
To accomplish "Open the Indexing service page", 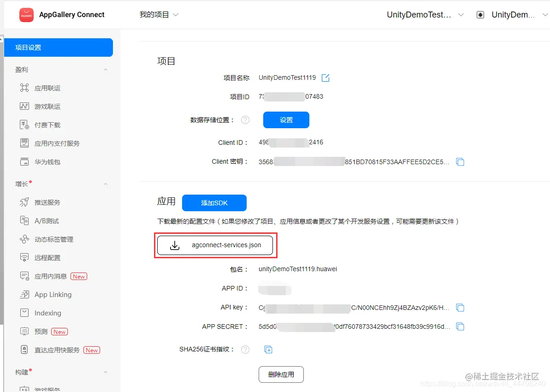I will (47, 313).
